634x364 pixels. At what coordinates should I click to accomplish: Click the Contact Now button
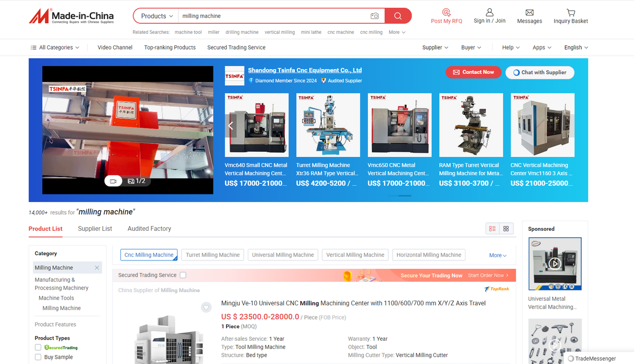473,72
